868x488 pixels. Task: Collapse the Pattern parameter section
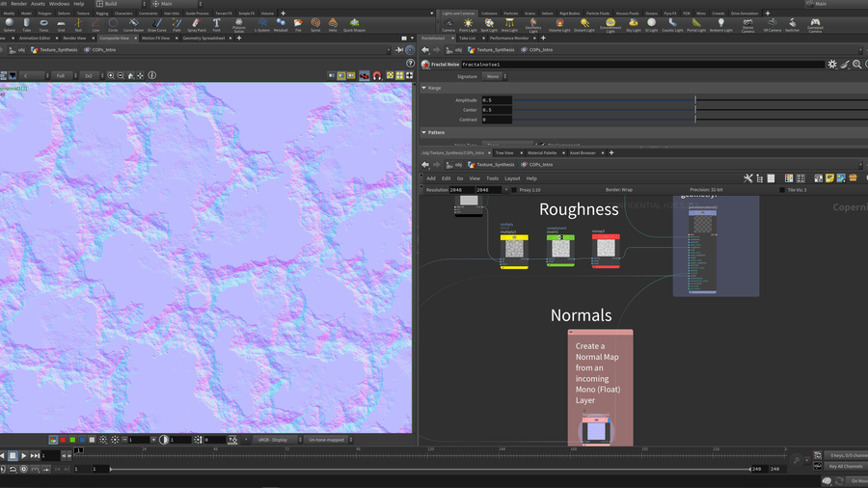click(x=424, y=132)
